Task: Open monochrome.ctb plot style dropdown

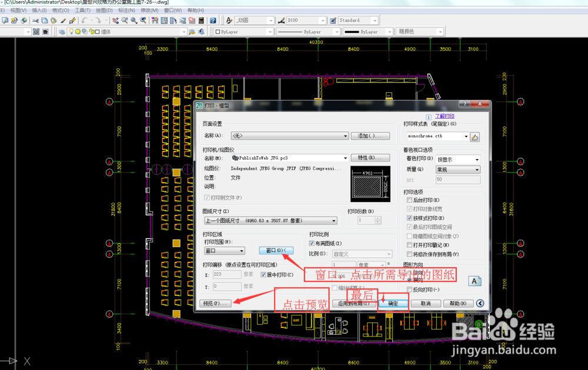Action: (x=438, y=136)
